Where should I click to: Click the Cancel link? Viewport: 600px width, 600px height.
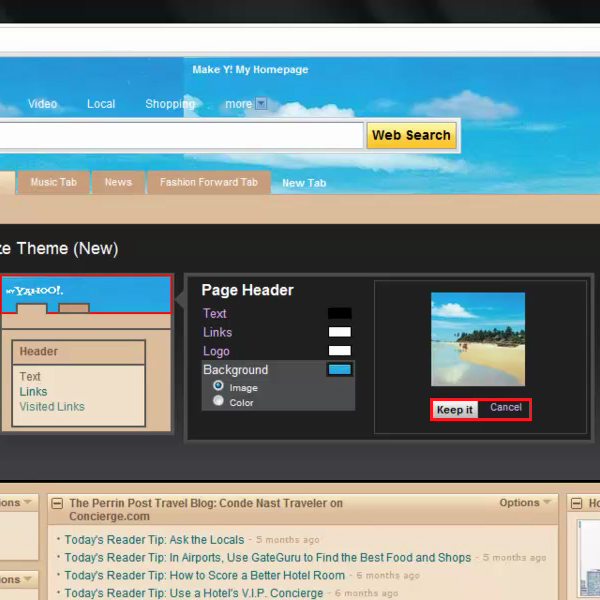[x=506, y=407]
